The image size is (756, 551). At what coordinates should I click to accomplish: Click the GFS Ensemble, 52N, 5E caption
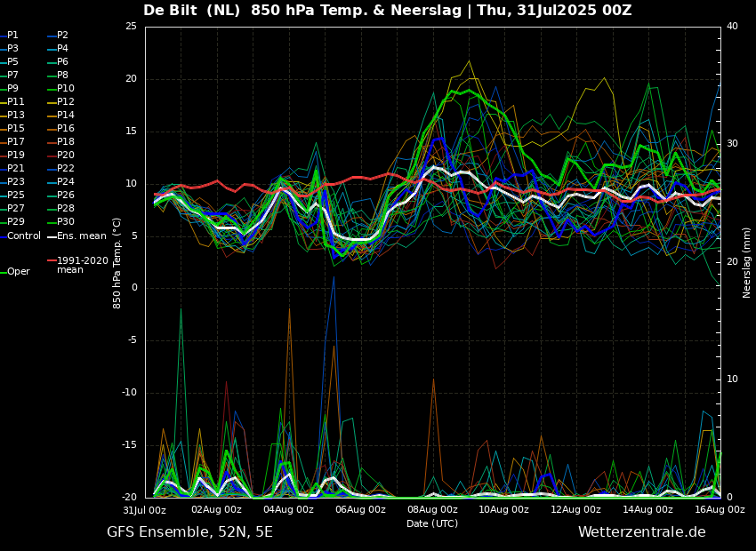[x=189, y=532]
